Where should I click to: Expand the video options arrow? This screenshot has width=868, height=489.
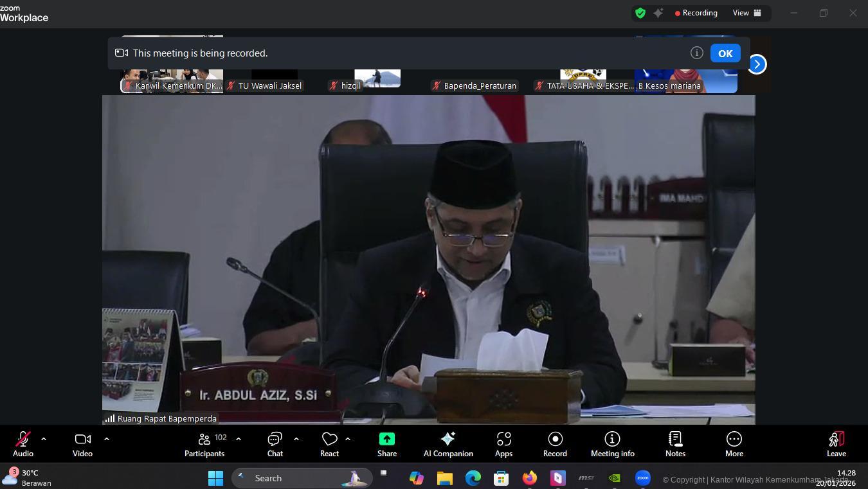107,439
